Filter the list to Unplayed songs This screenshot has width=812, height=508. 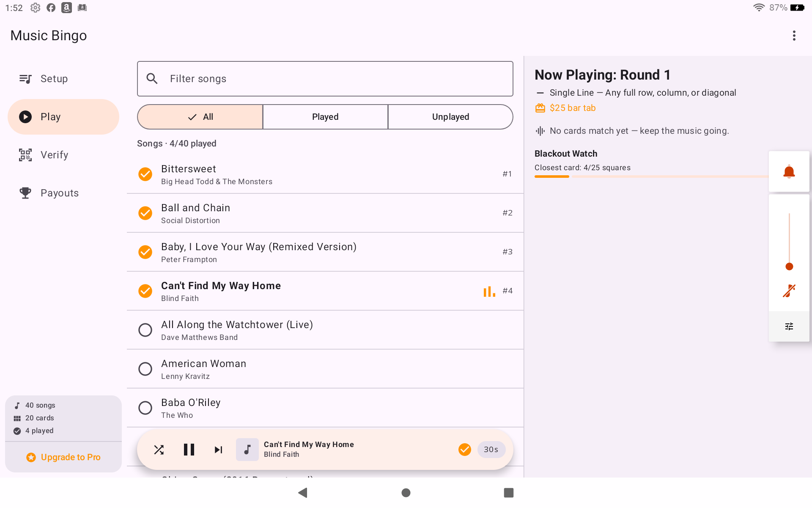(450, 117)
